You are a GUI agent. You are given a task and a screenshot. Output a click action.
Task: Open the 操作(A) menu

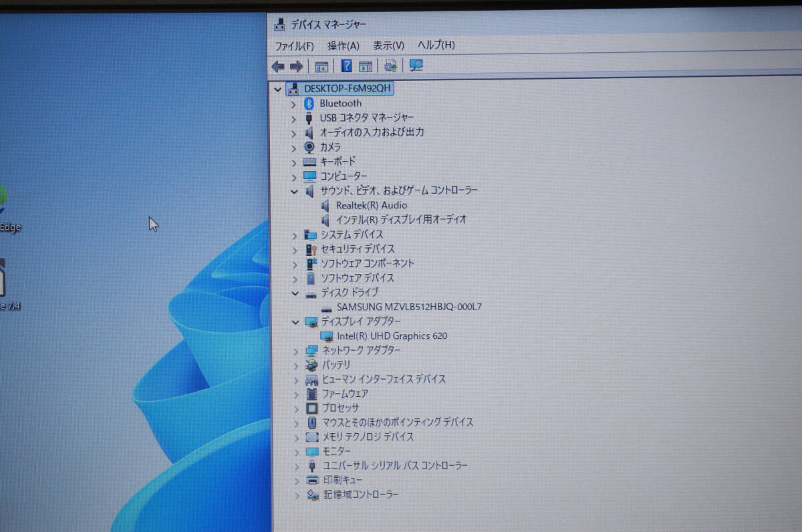pyautogui.click(x=343, y=45)
